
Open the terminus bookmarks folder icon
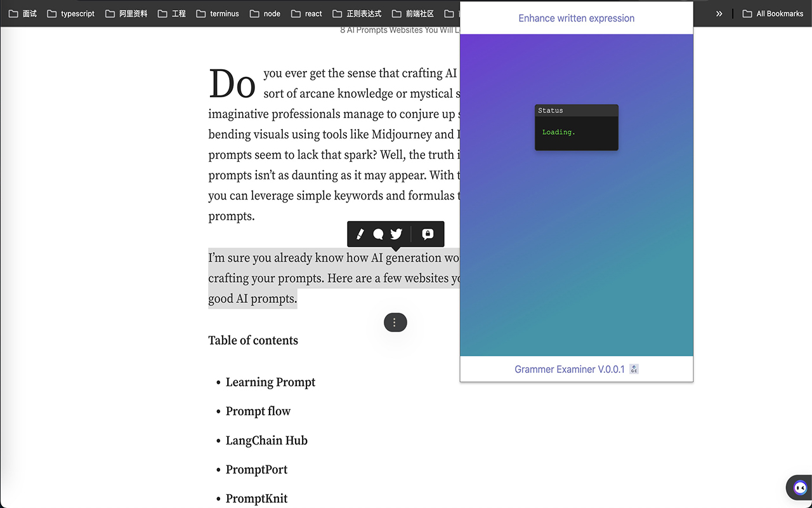click(218, 13)
